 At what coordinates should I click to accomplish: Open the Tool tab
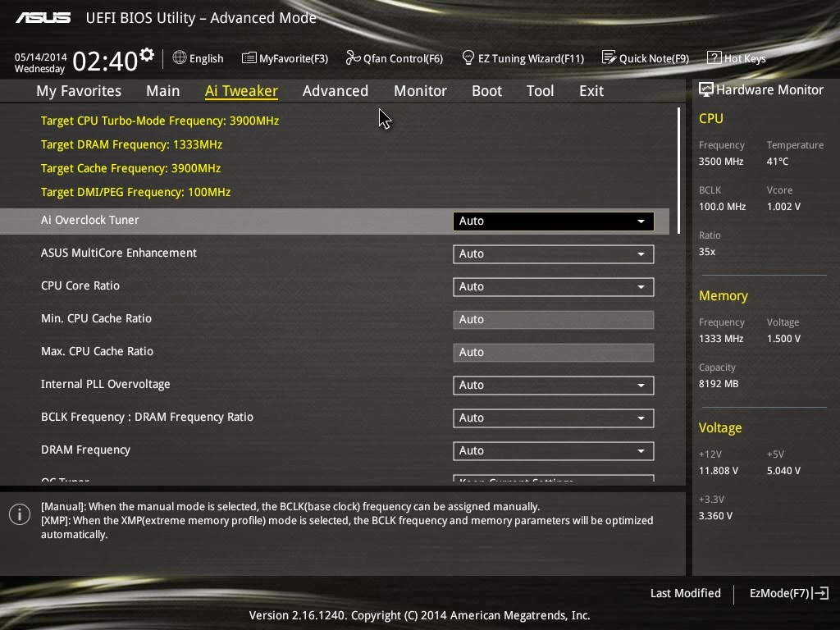click(540, 90)
